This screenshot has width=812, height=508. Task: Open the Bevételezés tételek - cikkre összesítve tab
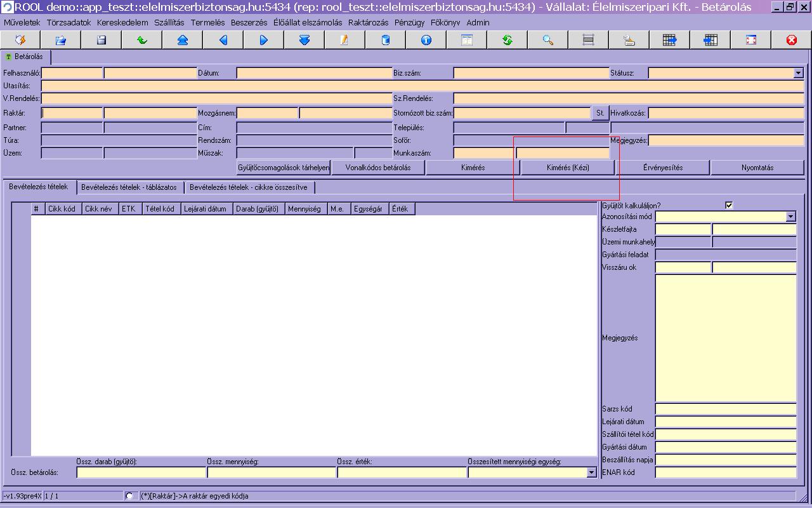click(248, 187)
